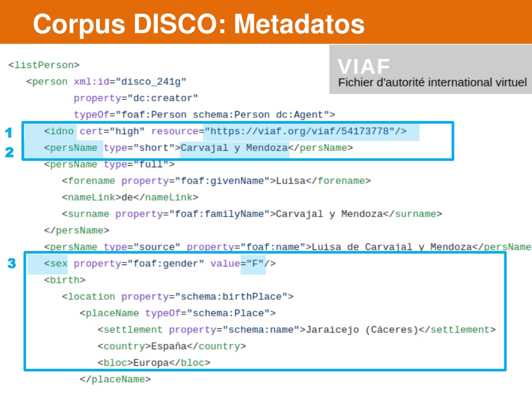Image resolution: width=532 pixels, height=399 pixels.
Task: Click the VIAF logo text
Action: click(364, 66)
